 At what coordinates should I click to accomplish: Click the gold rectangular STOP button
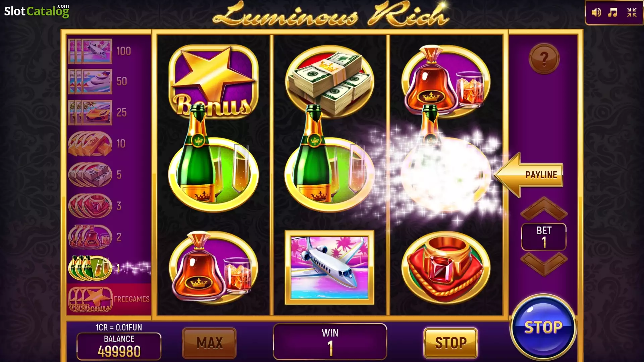click(450, 343)
